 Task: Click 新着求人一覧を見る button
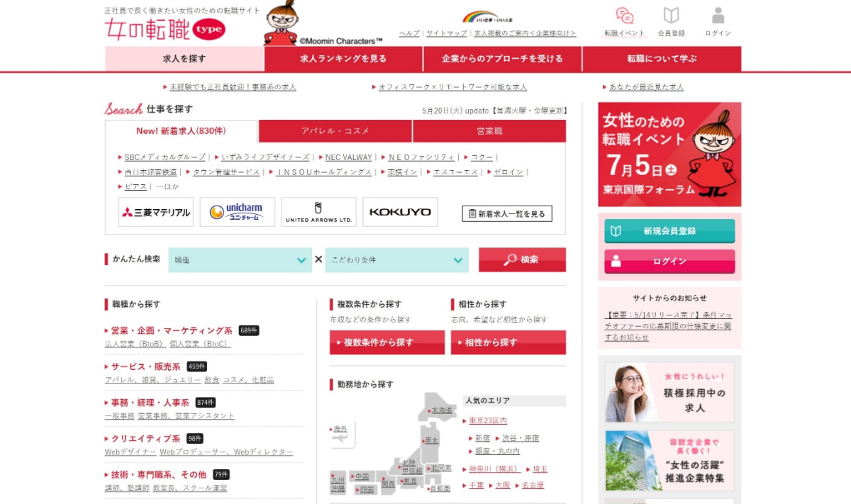(x=506, y=213)
